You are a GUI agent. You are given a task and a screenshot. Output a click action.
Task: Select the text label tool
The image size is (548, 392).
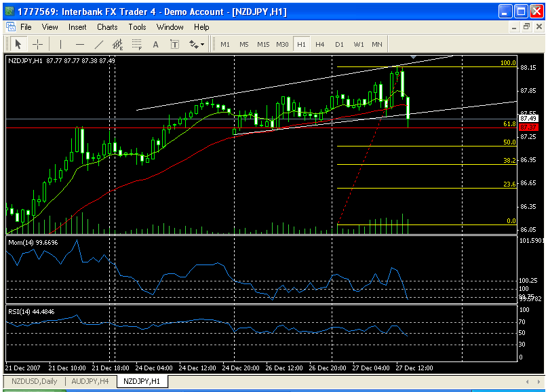pos(174,44)
